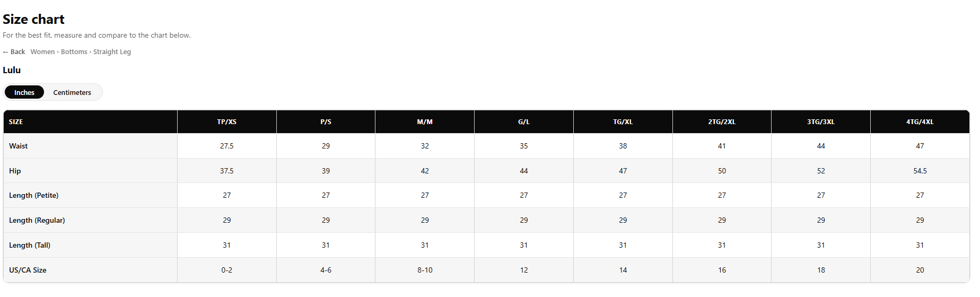This screenshot has width=980, height=297.
Task: Select the Waist row label
Action: click(x=19, y=146)
